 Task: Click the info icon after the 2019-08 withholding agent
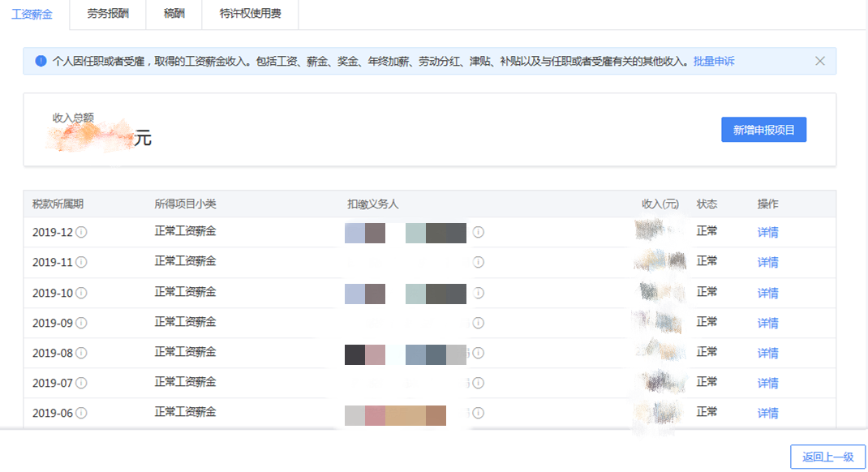pyautogui.click(x=478, y=353)
